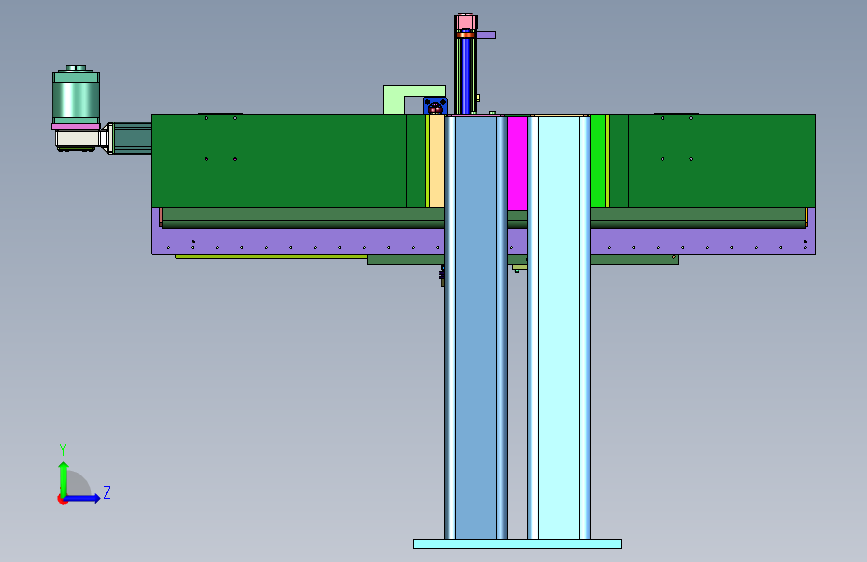Viewport: 867px width, 562px height.
Task: Select the pink flange beneath the motor
Action: [76, 127]
